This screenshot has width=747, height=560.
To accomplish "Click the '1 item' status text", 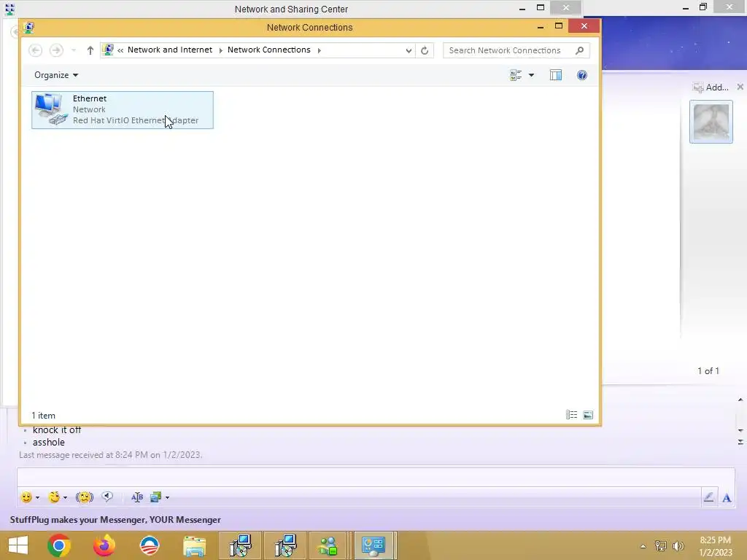I will (x=43, y=415).
